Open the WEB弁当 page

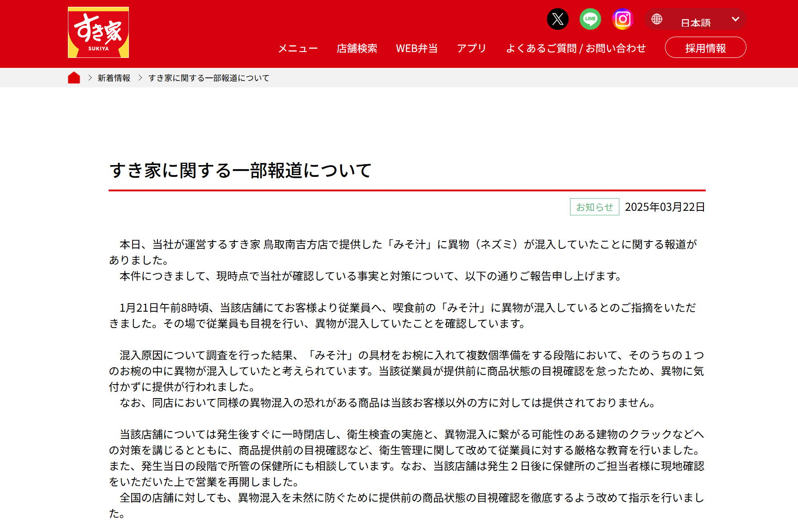pyautogui.click(x=417, y=48)
